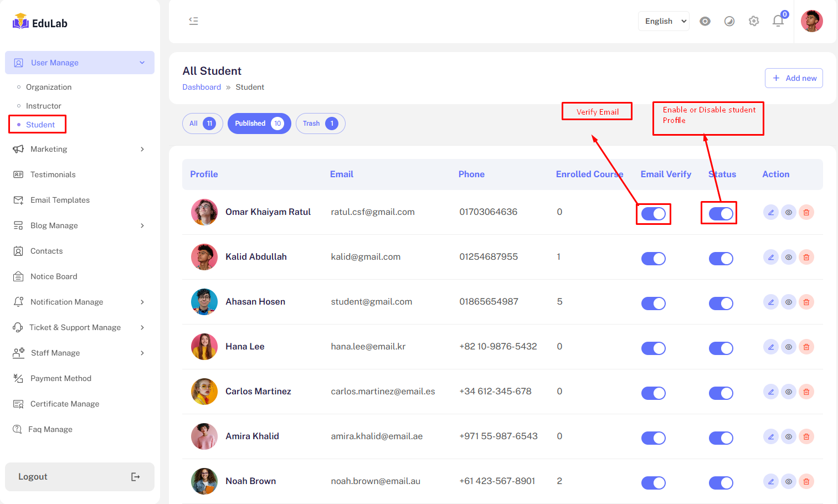The height and width of the screenshot is (504, 838).
Task: Click Amira Khalid's profile avatar
Action: pyautogui.click(x=204, y=436)
